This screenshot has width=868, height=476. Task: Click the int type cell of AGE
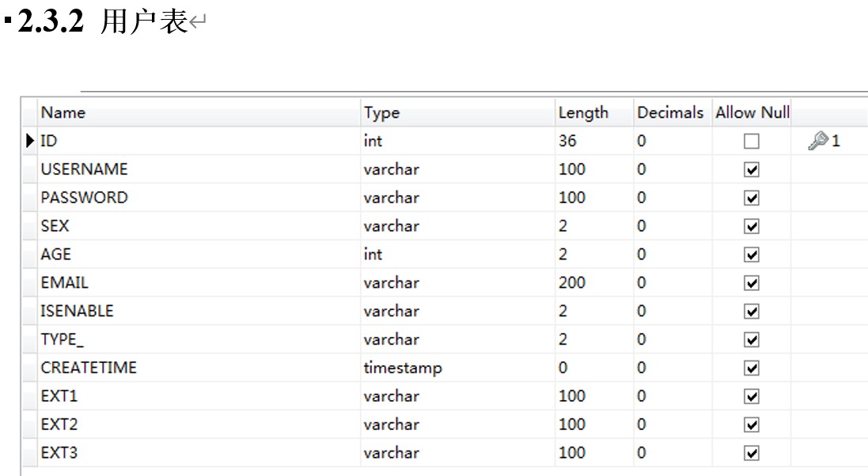click(458, 254)
